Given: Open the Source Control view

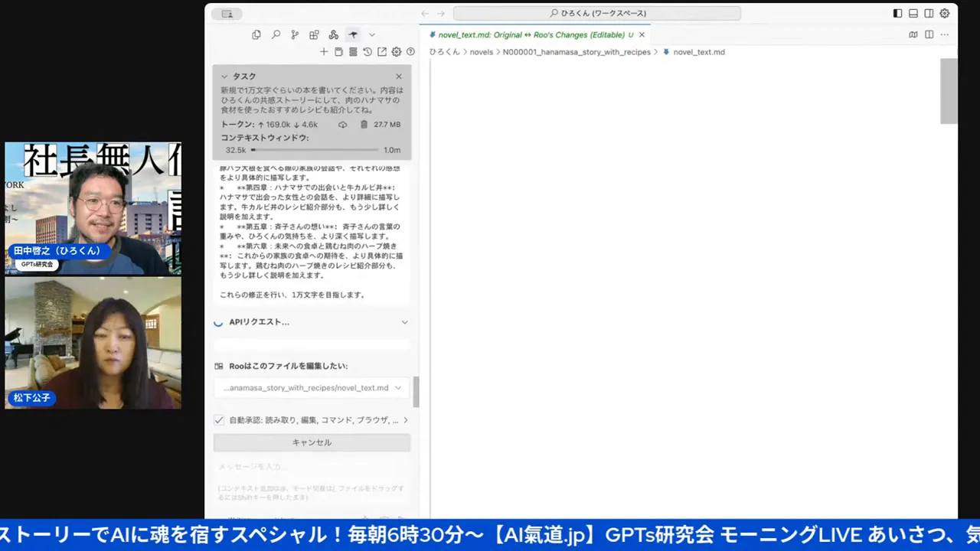Looking at the screenshot, I should (x=296, y=34).
